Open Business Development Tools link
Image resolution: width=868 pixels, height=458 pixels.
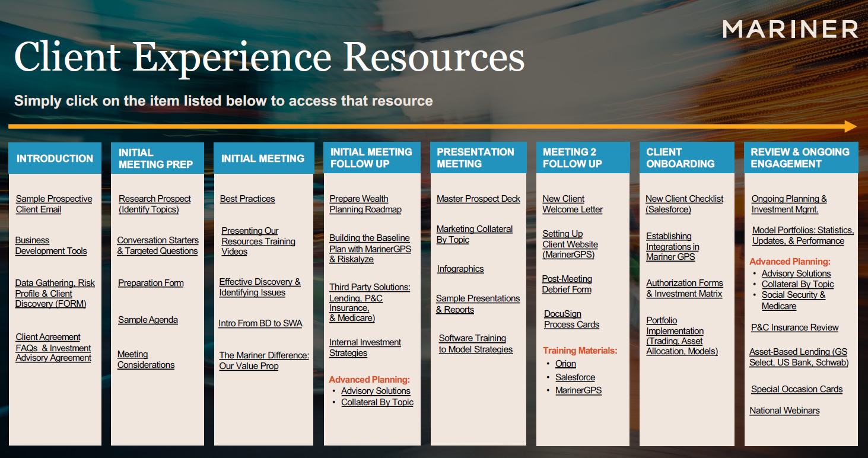tap(51, 246)
